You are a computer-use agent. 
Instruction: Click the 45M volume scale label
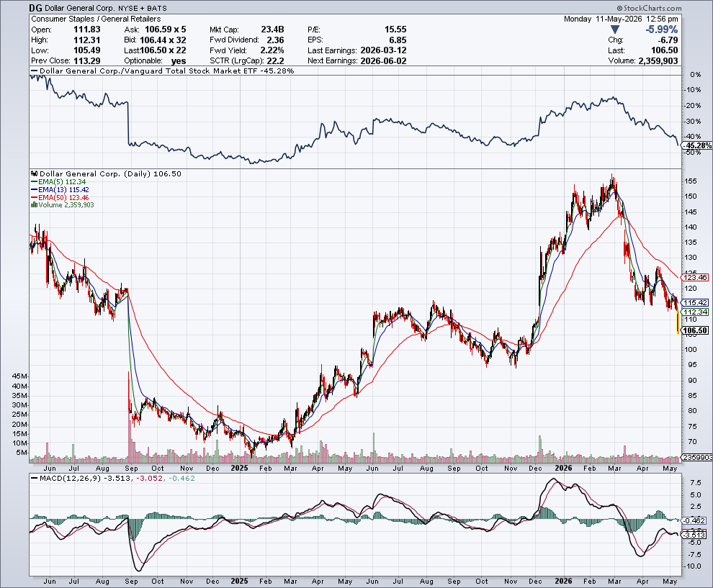(x=20, y=376)
